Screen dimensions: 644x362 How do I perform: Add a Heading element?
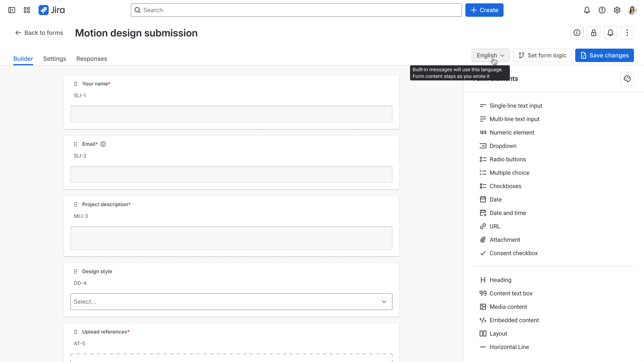pos(496,280)
